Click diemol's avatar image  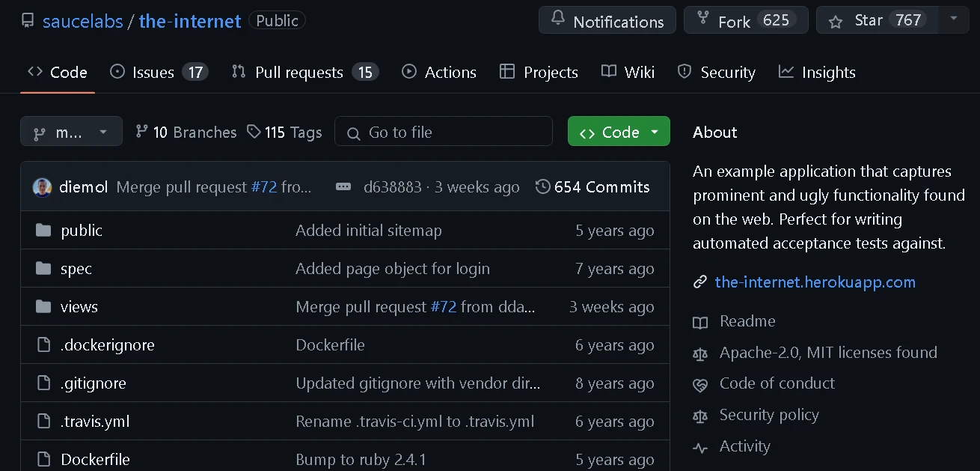coord(42,186)
